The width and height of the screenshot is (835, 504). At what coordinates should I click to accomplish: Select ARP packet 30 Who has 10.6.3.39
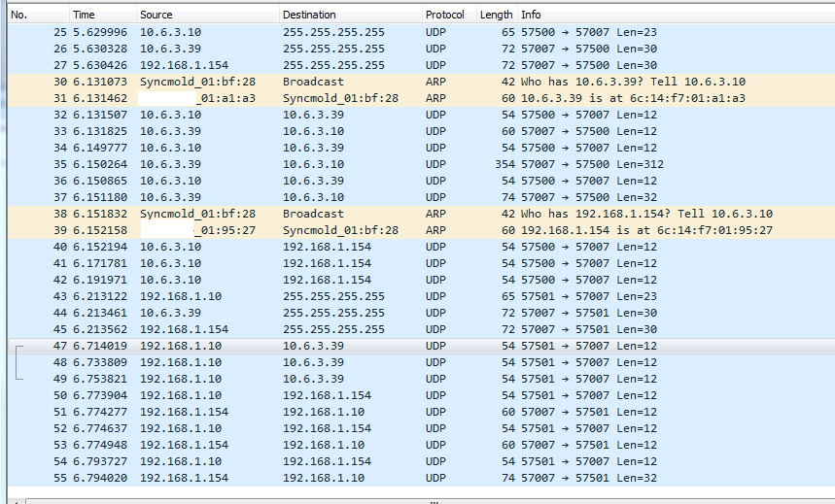(x=421, y=82)
